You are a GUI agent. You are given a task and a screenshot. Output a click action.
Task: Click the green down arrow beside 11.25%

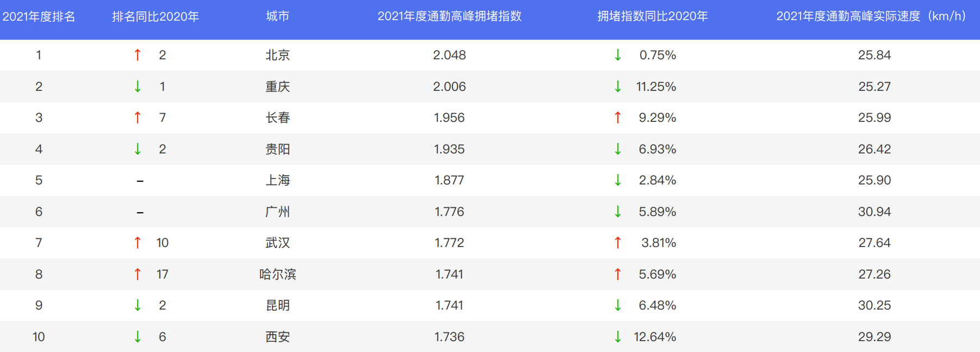pos(618,87)
